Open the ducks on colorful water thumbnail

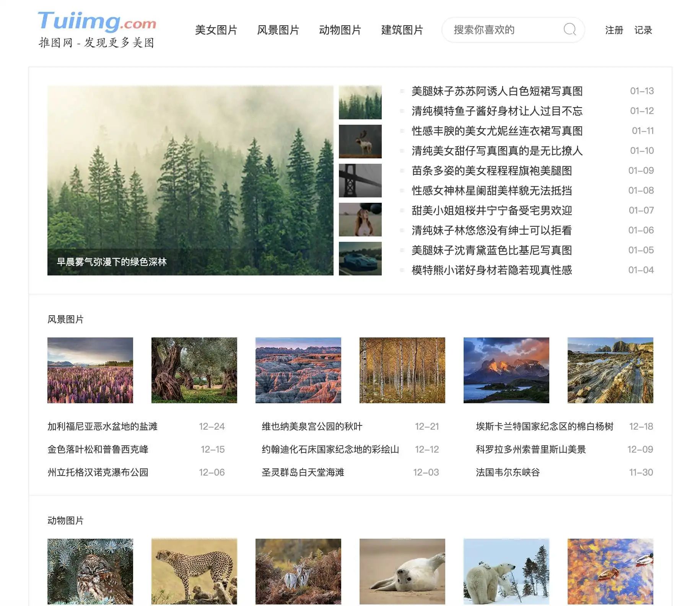[610, 572]
